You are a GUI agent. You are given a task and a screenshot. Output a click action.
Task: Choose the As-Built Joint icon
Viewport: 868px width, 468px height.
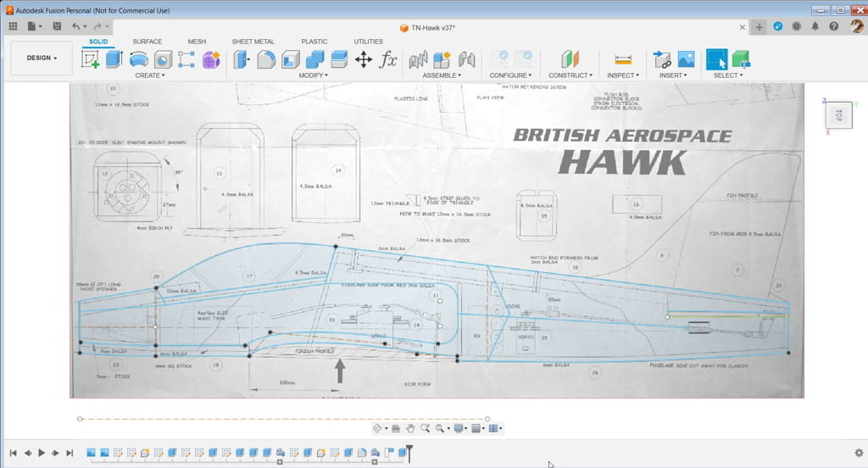pos(467,59)
